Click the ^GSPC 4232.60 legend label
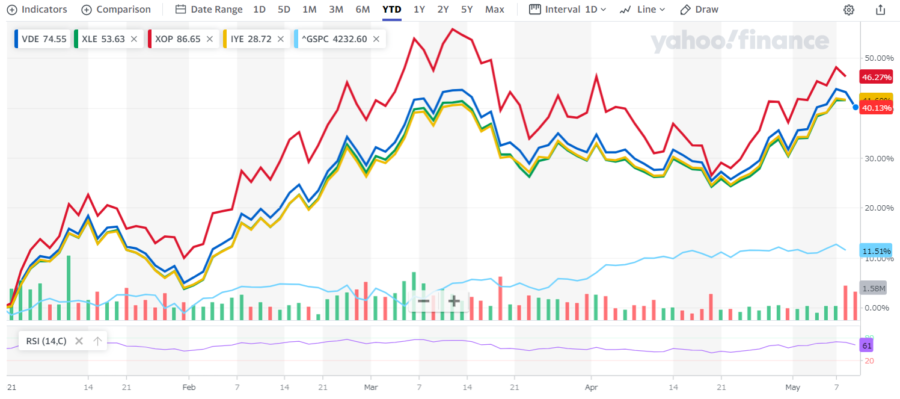Image resolution: width=900 pixels, height=399 pixels. coord(335,39)
